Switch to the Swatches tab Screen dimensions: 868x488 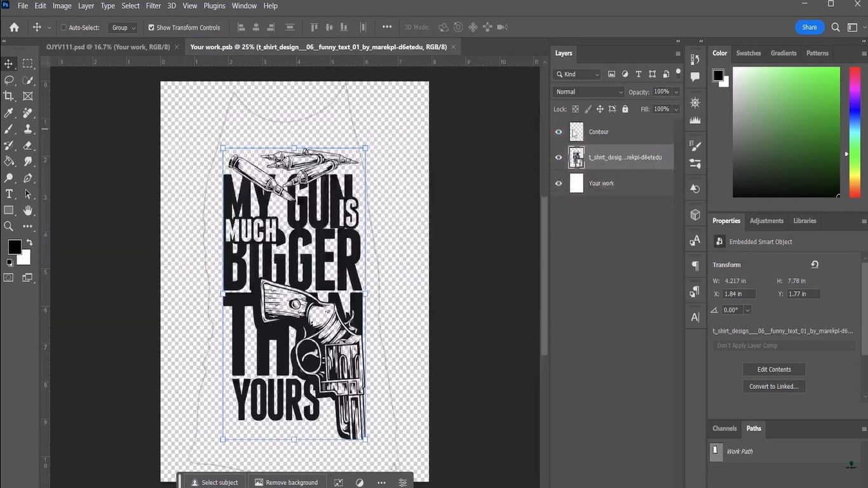[748, 53]
